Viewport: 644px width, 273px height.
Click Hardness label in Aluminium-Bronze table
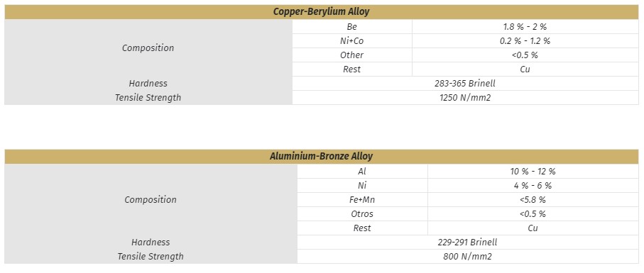[151, 243]
